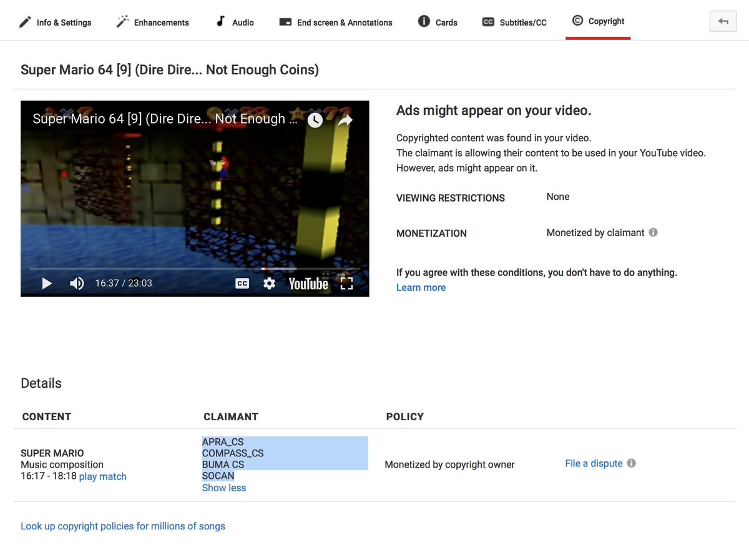Open the Info & Settings tab
Screen dimensions: 749x560
point(55,22)
